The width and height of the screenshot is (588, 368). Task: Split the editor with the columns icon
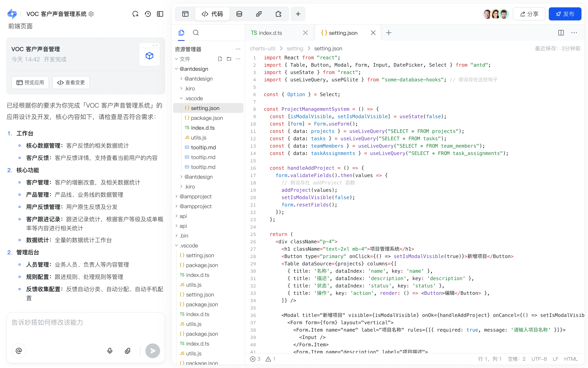561,33
